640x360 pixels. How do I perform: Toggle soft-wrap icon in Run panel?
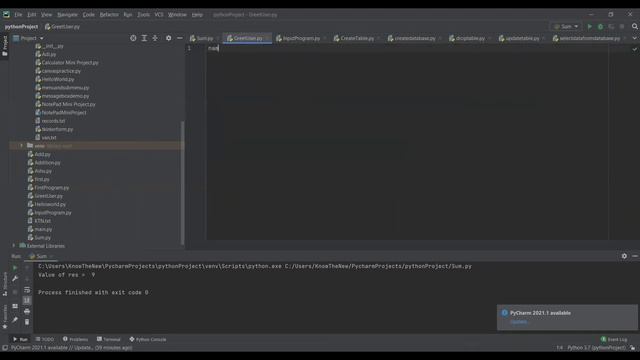[x=27, y=290]
